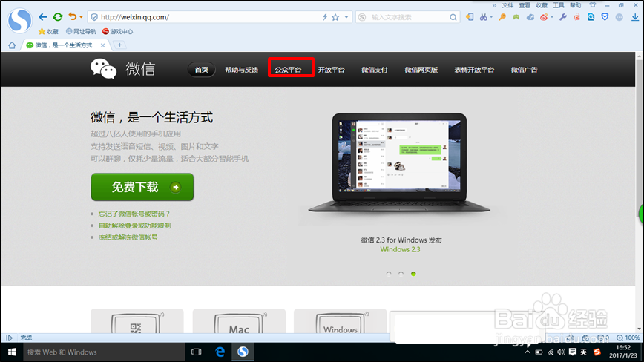This screenshot has height=362, width=644.
Task: Click the wrench tools icon
Action: (x=563, y=17)
